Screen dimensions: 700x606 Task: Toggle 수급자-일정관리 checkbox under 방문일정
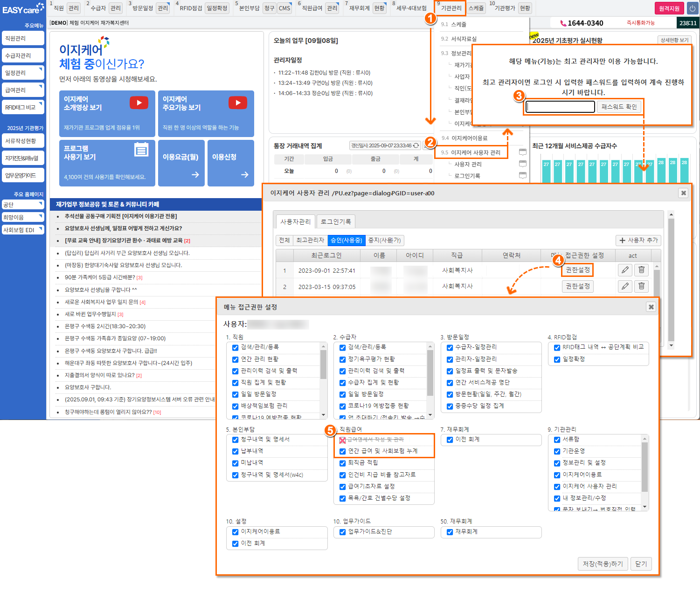click(x=450, y=347)
